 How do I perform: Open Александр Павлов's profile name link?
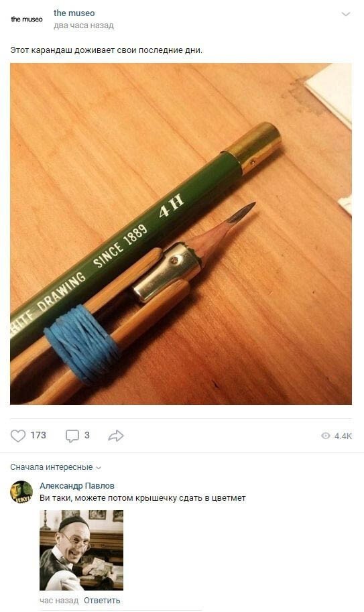[77, 485]
